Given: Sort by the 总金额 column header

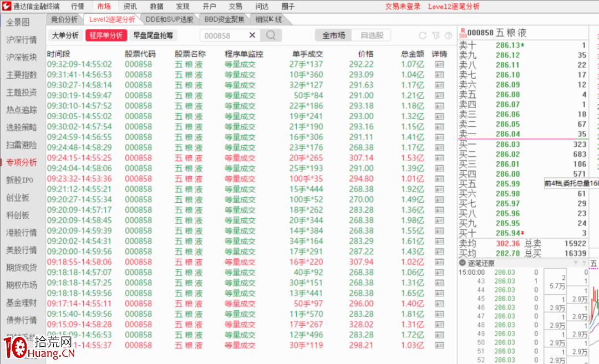Looking at the screenshot, I should 413,54.
